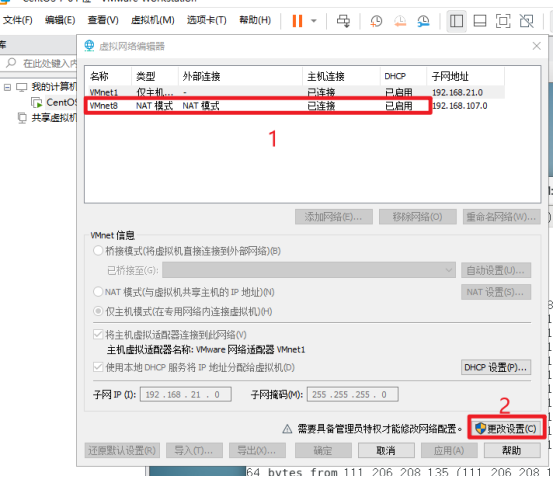Select the VMnet1 network row
554x477 pixels.
[x=295, y=93]
